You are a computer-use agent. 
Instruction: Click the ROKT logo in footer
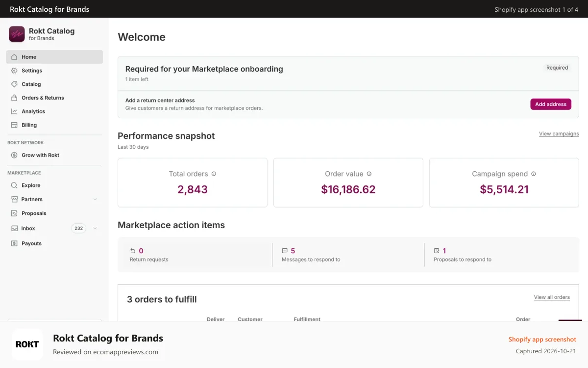(27, 344)
